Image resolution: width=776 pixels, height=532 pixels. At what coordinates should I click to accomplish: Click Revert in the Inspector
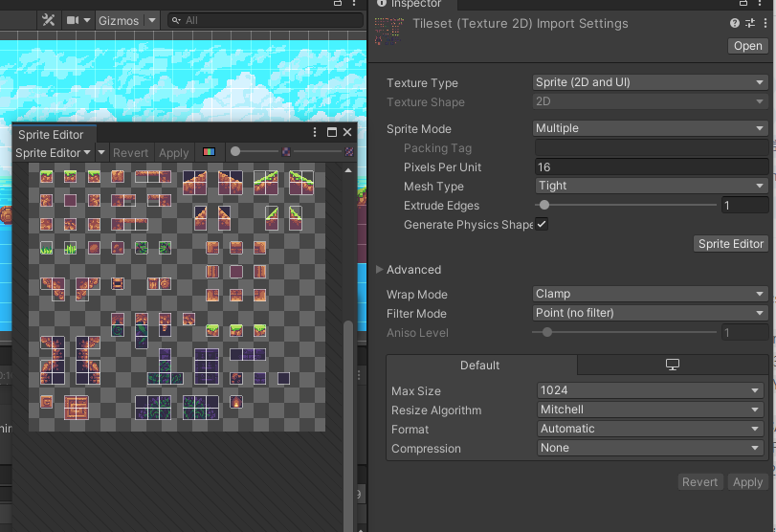pyautogui.click(x=699, y=482)
